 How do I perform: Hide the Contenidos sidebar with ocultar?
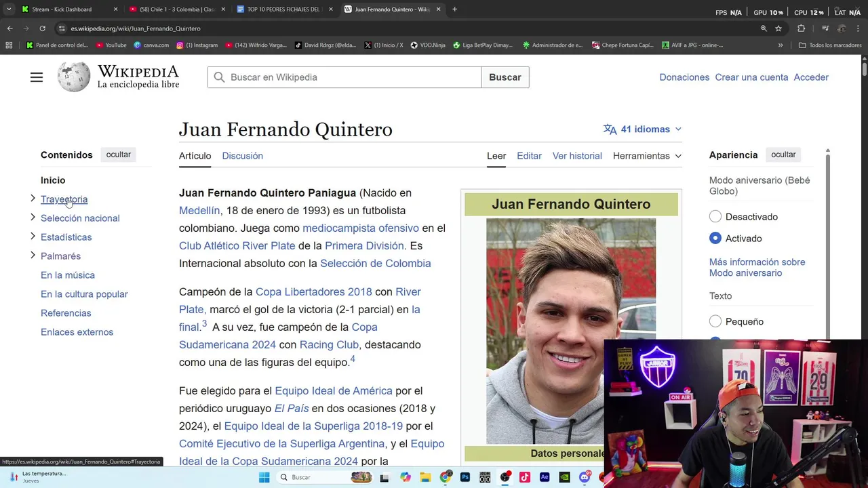tap(118, 155)
